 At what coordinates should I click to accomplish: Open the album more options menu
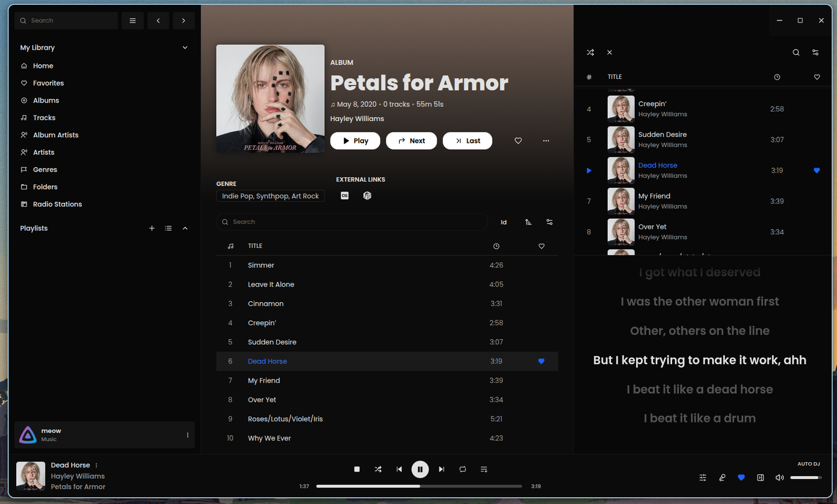click(546, 141)
